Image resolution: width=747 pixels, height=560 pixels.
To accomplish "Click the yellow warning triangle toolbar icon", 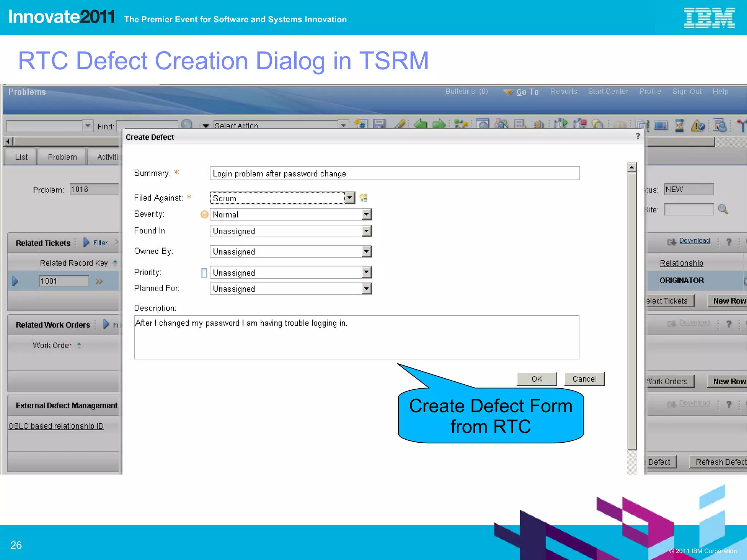I will click(698, 125).
